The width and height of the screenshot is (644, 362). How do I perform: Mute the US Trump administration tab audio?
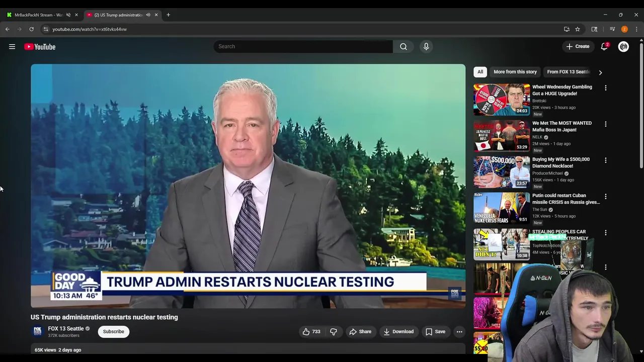[x=148, y=15]
